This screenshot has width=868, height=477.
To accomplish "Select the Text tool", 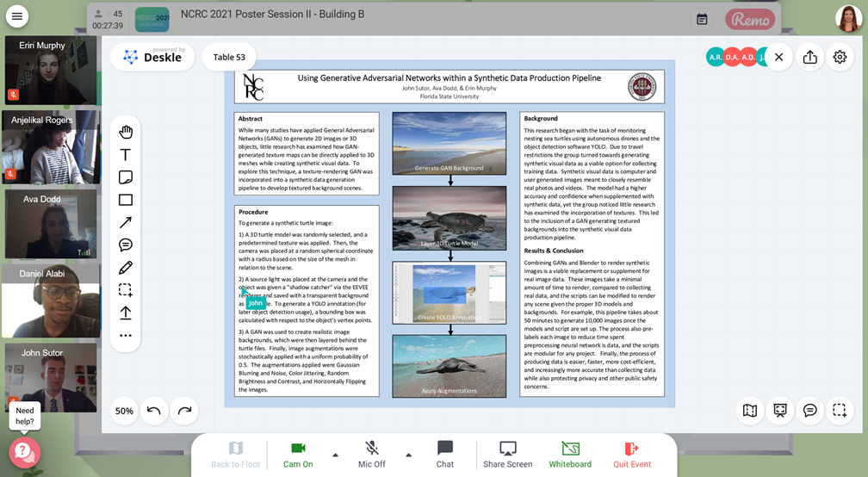I will click(x=126, y=155).
